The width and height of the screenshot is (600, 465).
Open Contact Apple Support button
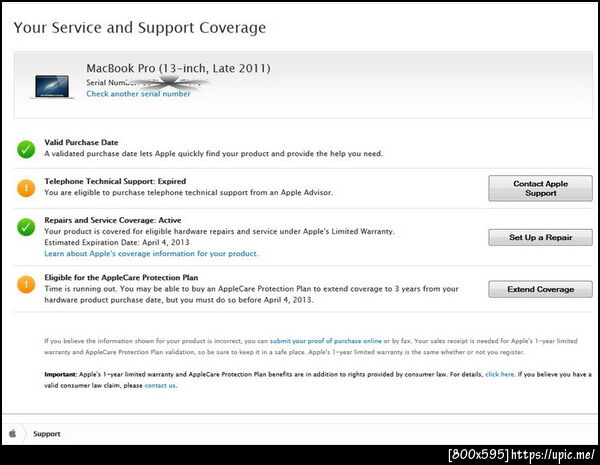point(540,188)
